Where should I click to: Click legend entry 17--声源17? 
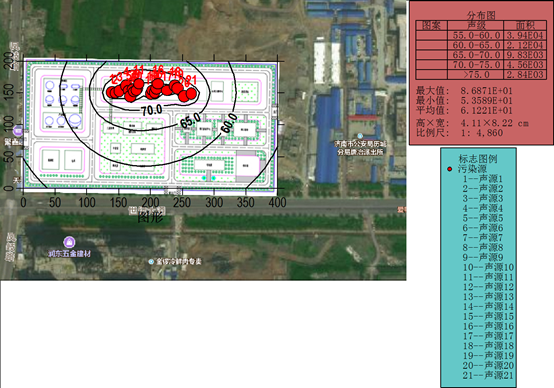coord(488,336)
